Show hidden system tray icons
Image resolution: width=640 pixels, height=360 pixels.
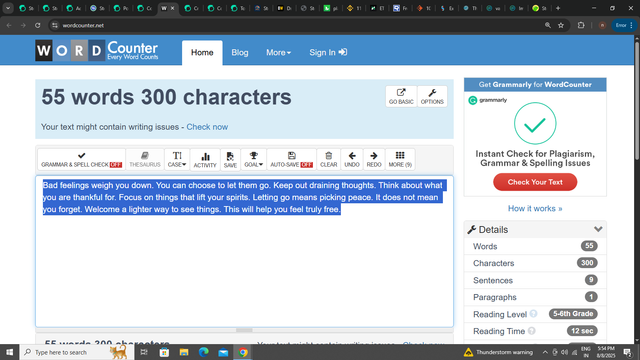pyautogui.click(x=545, y=352)
